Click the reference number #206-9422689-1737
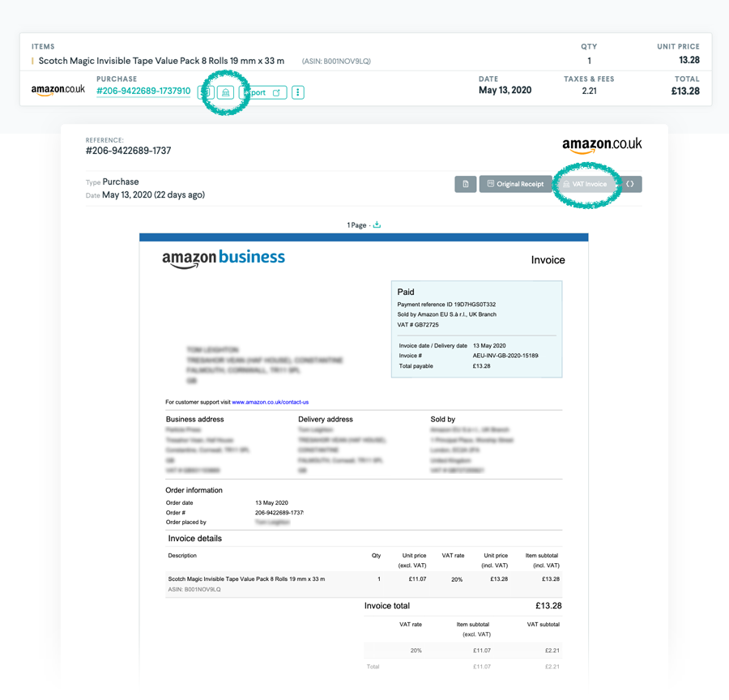The height and width of the screenshot is (700, 729). (x=128, y=151)
